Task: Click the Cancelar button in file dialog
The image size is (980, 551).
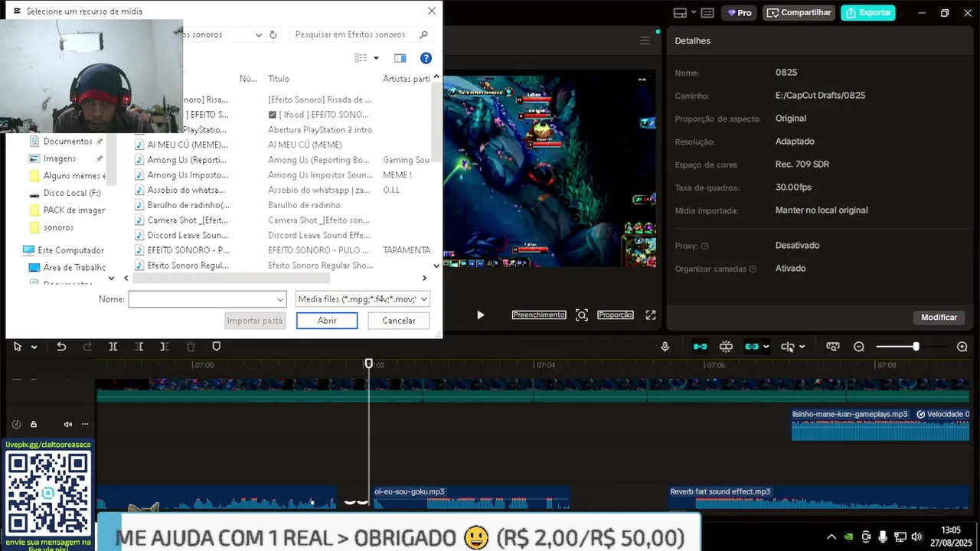Action: tap(399, 321)
